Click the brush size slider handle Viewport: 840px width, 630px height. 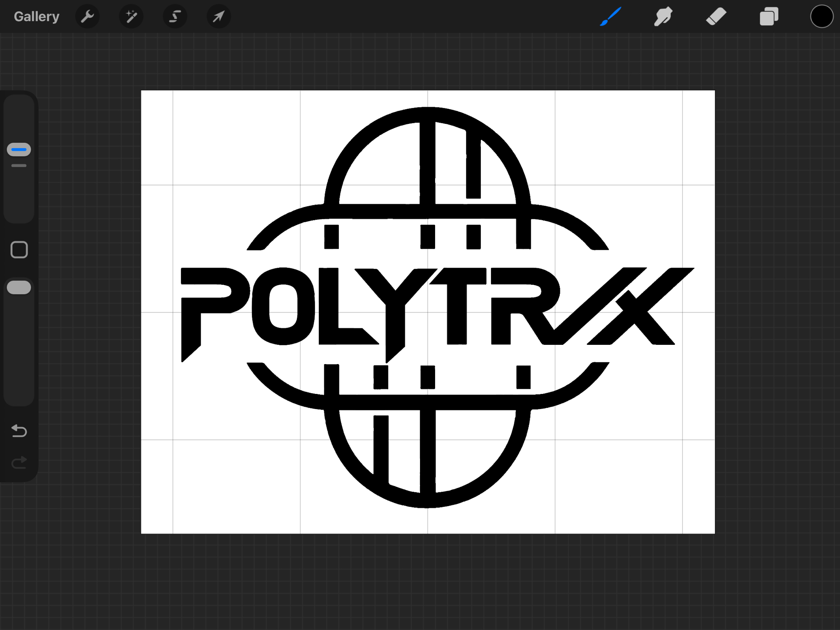pos(19,150)
